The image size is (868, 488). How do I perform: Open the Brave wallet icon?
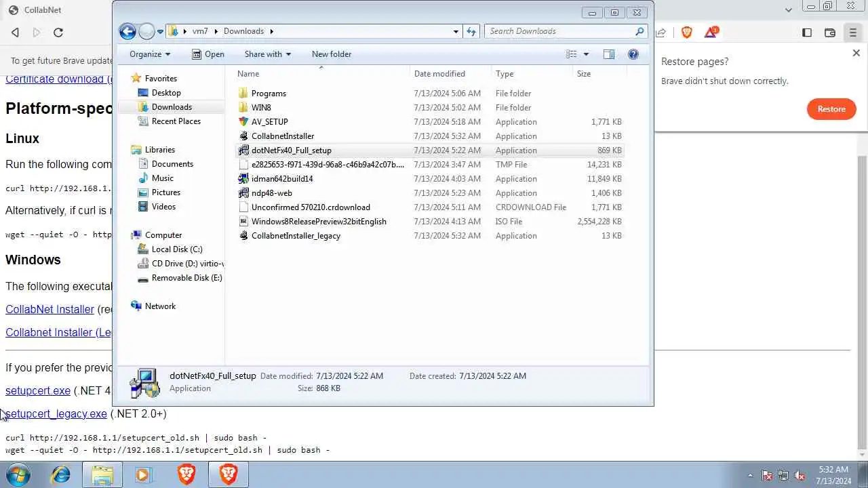pyautogui.click(x=830, y=33)
